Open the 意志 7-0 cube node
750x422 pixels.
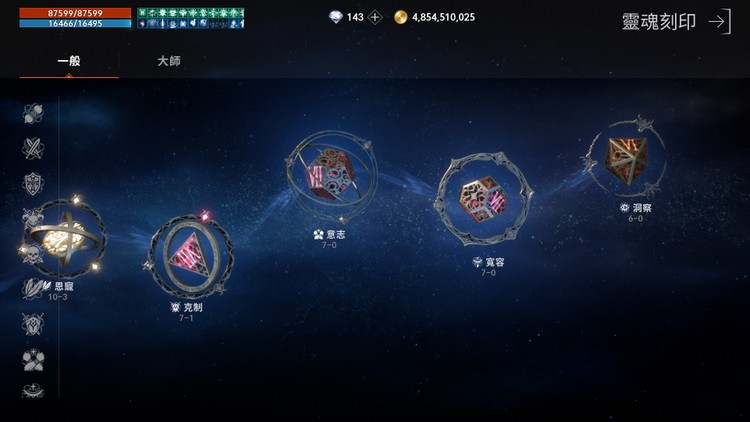[330, 177]
